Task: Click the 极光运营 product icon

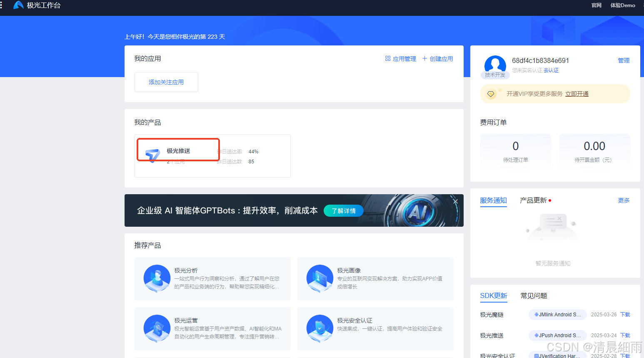Action: pyautogui.click(x=157, y=328)
